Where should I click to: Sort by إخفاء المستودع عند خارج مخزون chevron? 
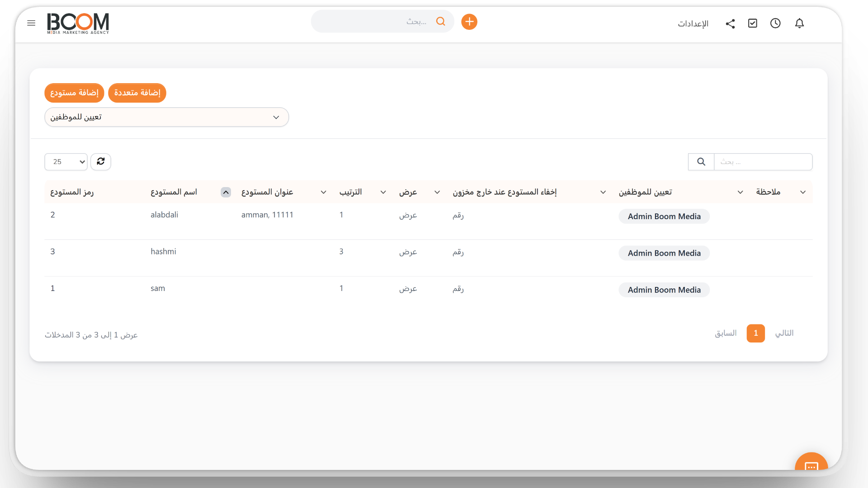603,192
